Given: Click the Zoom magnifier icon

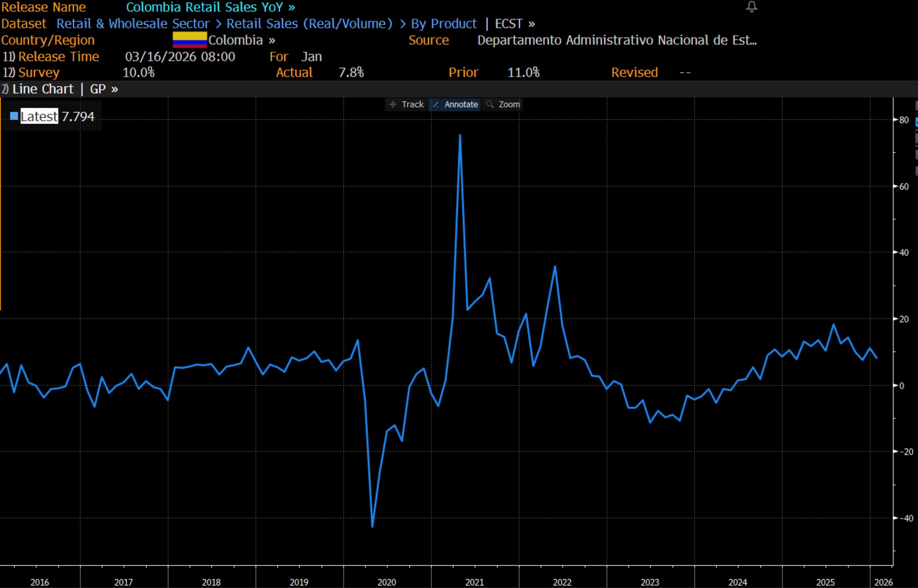Looking at the screenshot, I should 490,104.
